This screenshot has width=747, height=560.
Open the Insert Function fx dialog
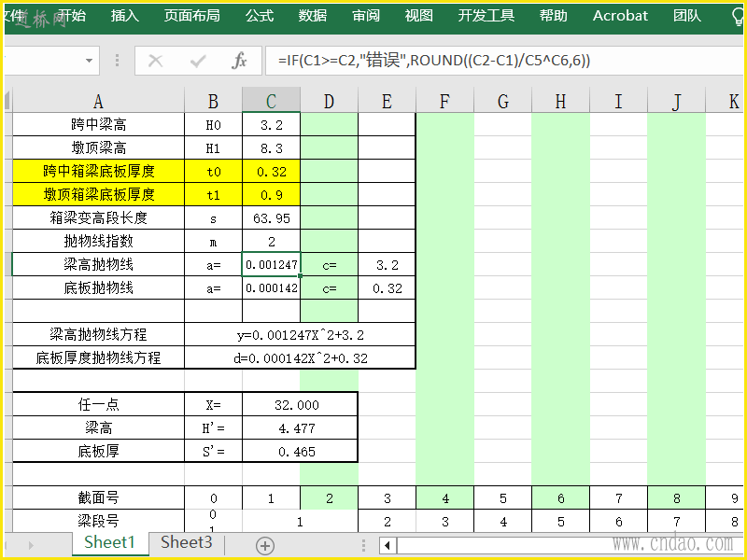pos(239,61)
